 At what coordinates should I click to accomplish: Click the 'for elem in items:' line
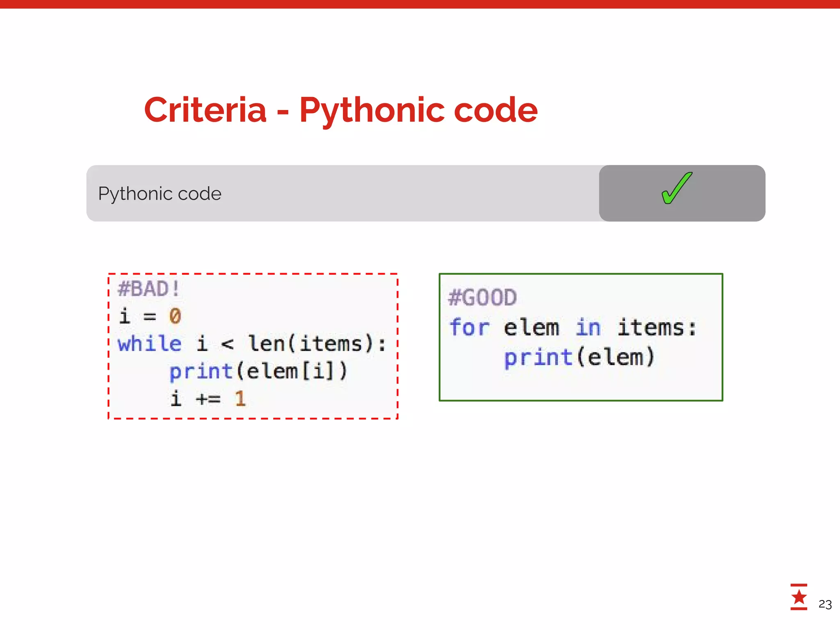[x=573, y=328]
